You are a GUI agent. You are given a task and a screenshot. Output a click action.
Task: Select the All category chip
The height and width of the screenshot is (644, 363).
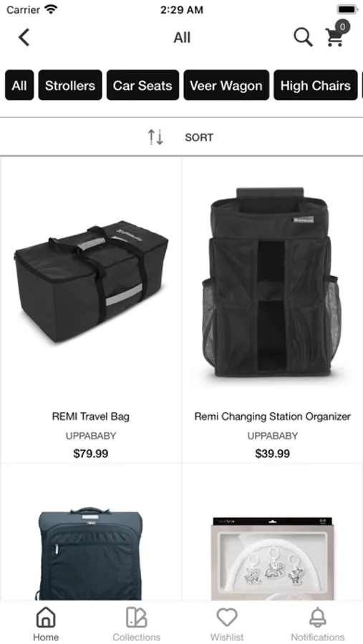coord(19,85)
